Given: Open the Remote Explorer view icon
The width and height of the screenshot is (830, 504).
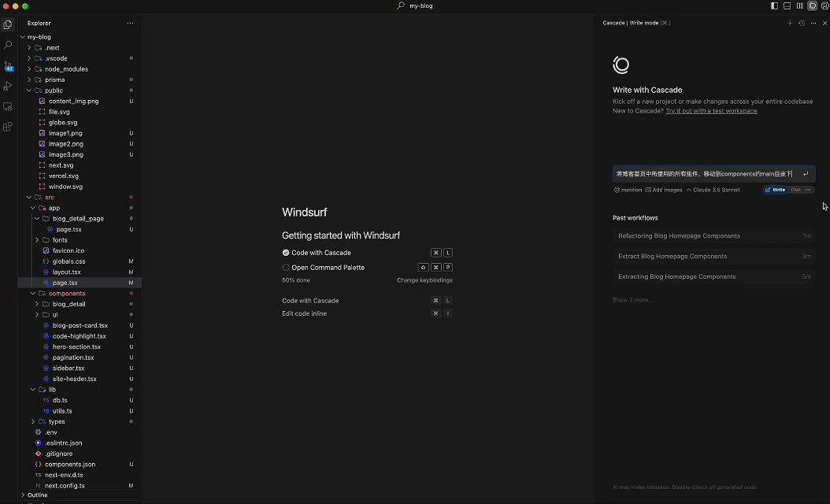Looking at the screenshot, I should 7,106.
